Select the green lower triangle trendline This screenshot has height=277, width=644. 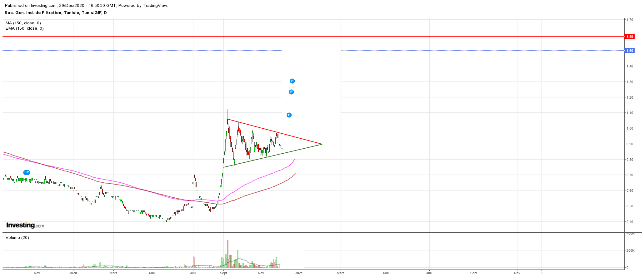[x=272, y=156]
